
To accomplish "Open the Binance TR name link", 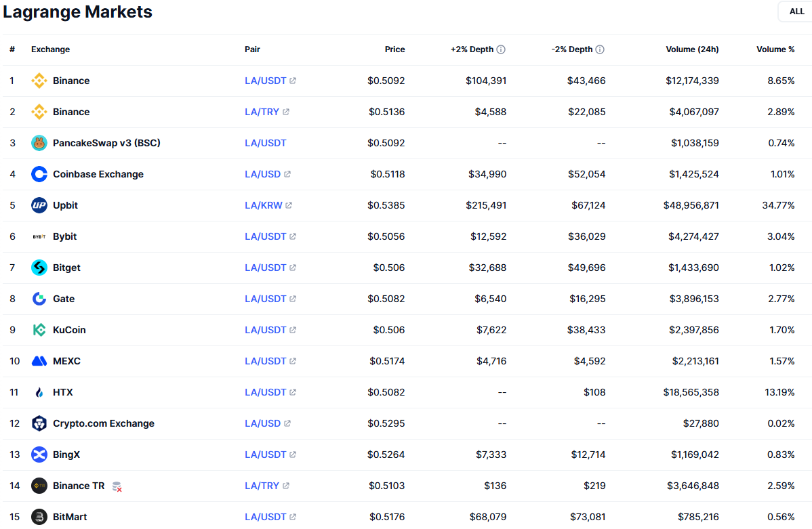I will coord(79,486).
